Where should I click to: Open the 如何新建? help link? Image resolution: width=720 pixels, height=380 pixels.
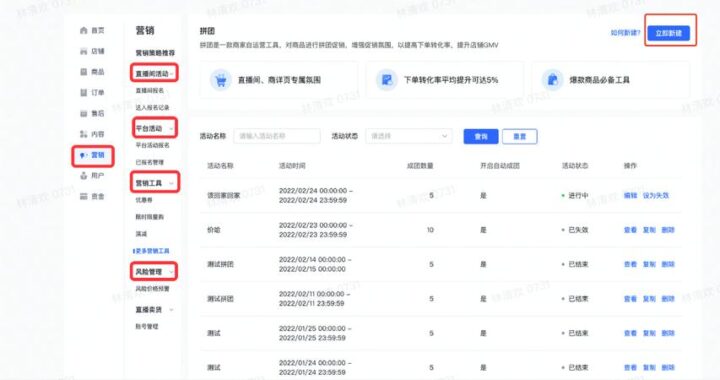(625, 33)
